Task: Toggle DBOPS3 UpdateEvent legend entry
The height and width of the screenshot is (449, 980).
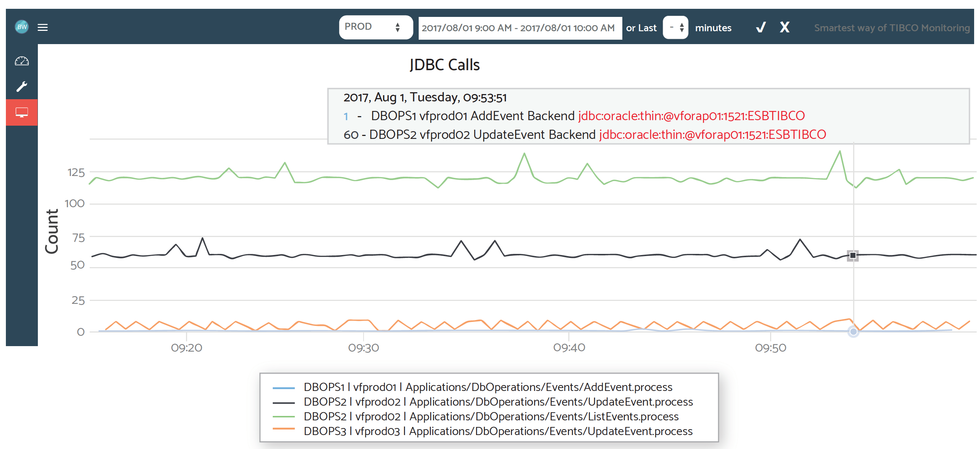Action: (x=498, y=431)
